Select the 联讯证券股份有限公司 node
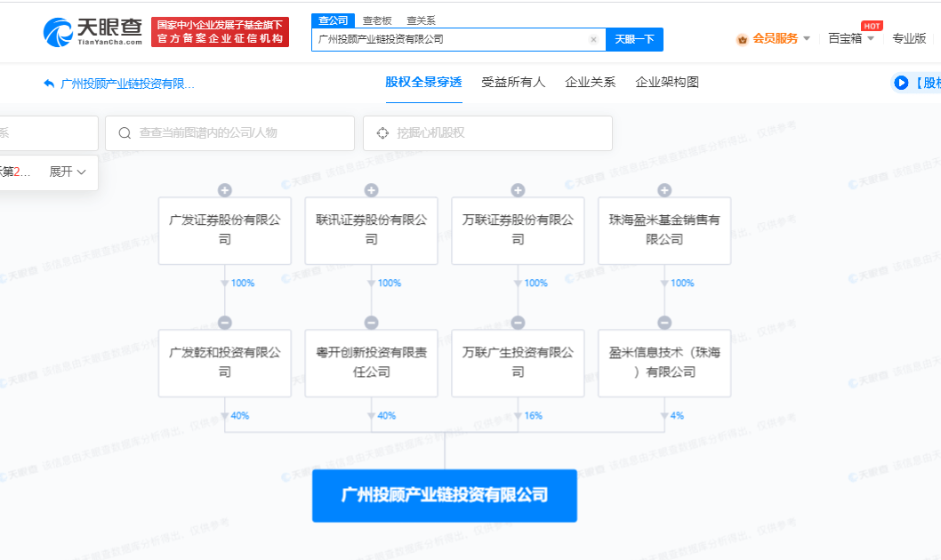 372,230
